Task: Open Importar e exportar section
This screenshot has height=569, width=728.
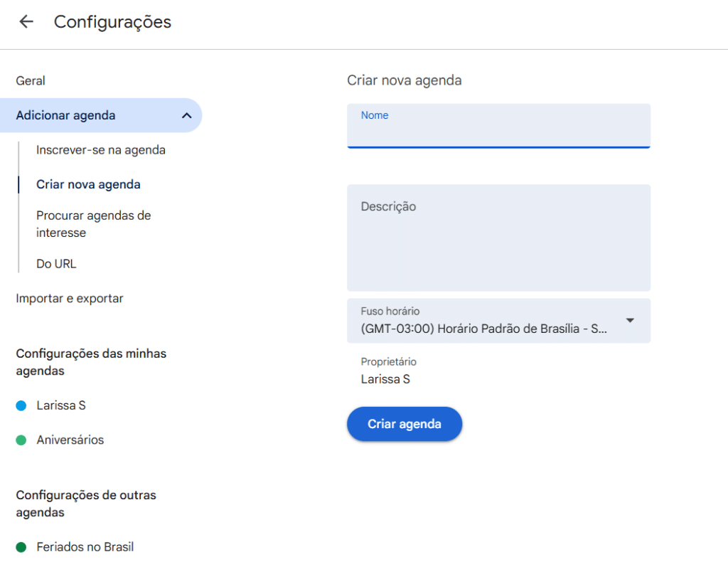Action: (70, 299)
